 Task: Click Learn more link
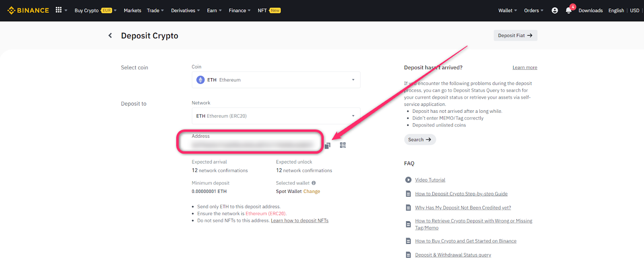pos(525,68)
